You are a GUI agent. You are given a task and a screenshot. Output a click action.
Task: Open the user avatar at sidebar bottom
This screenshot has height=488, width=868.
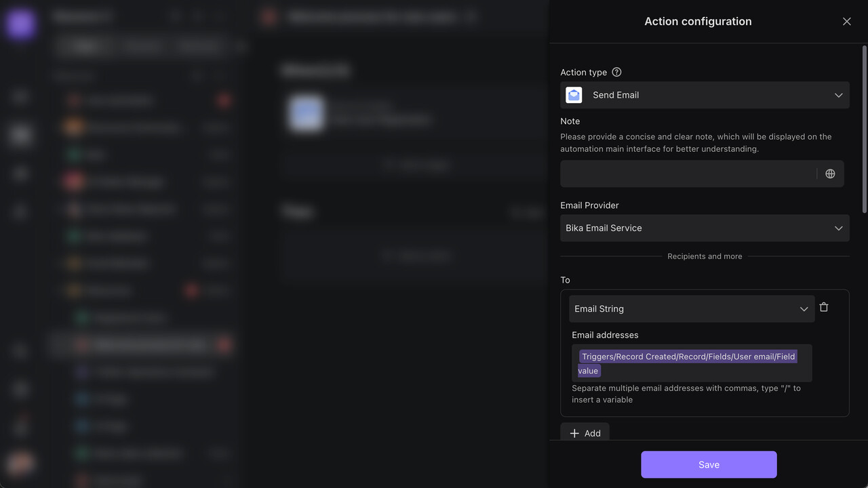point(20,464)
